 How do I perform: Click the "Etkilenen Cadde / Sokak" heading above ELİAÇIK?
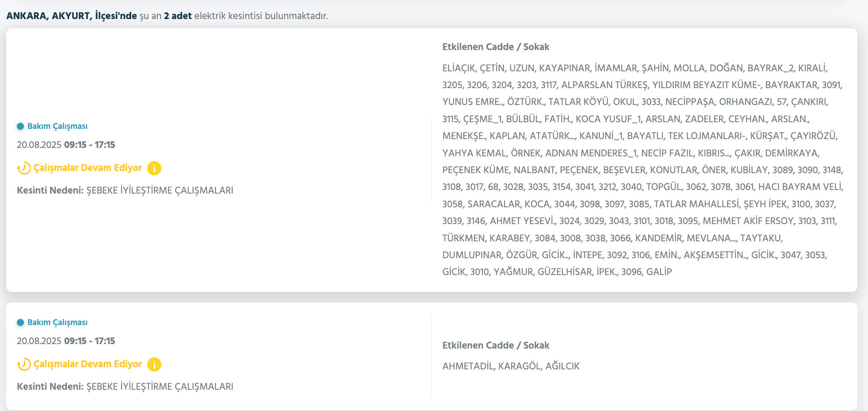coord(496,47)
